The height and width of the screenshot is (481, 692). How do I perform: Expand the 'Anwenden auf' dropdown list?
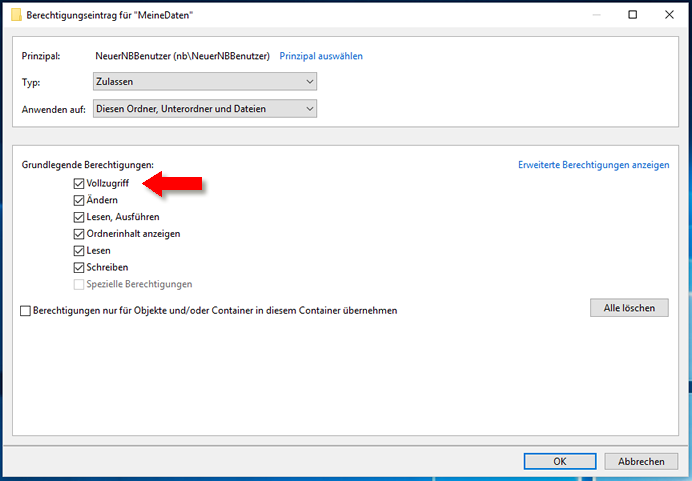pyautogui.click(x=204, y=108)
